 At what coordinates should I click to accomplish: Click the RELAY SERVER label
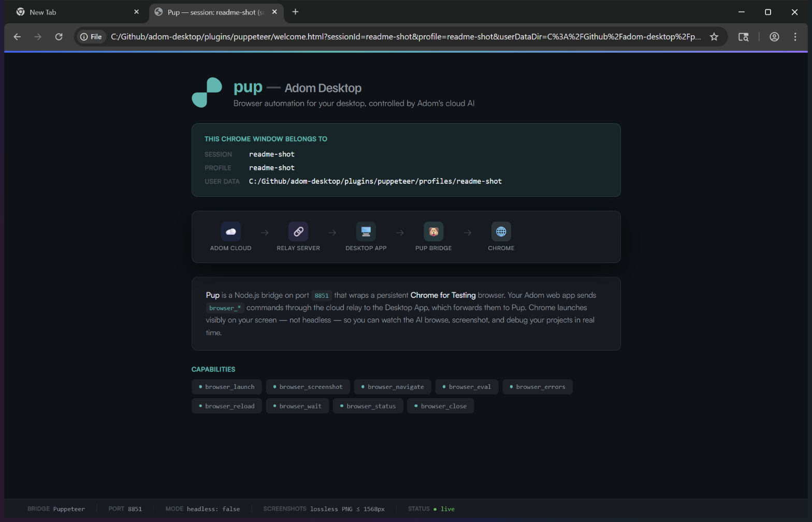click(298, 248)
